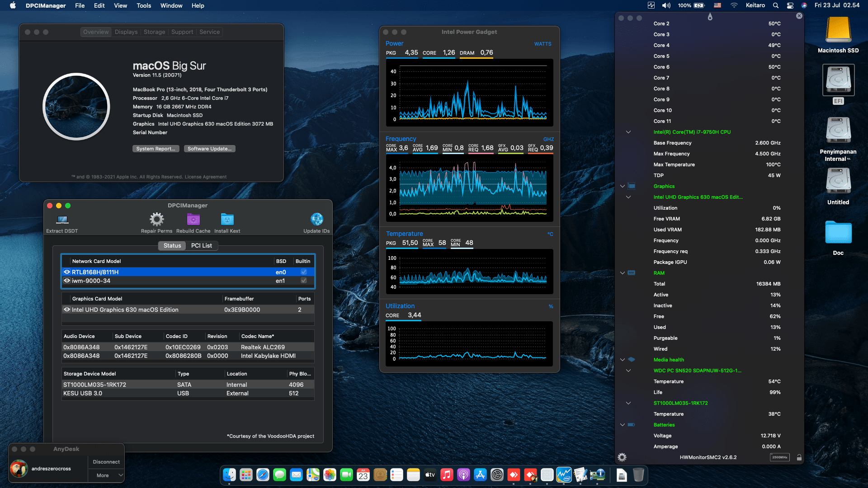Toggle Builtin checkbox for en1

[304, 281]
